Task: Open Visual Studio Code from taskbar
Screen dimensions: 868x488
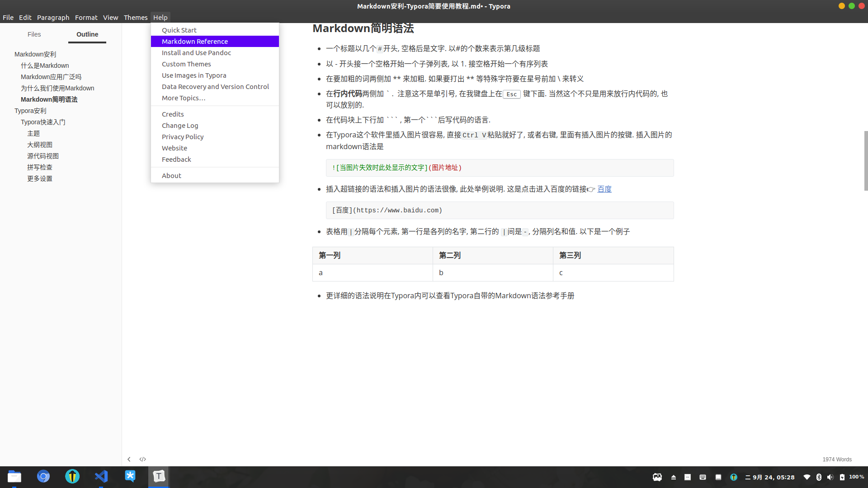Action: [x=101, y=476]
